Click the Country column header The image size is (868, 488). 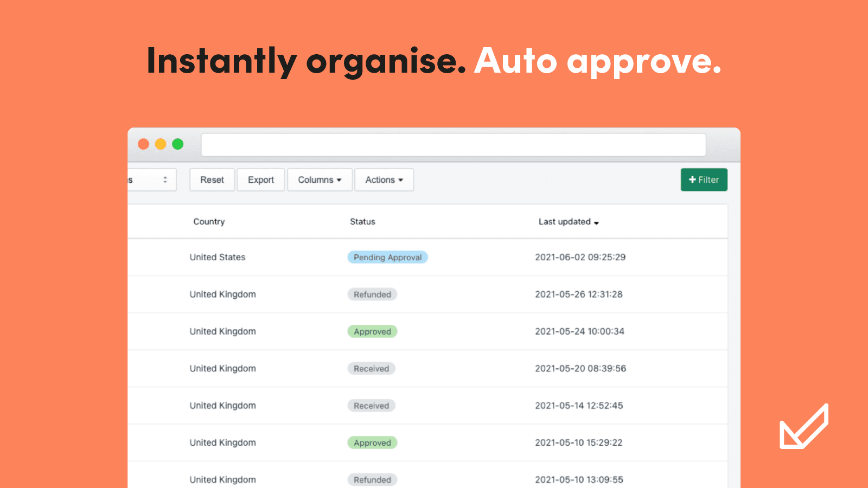[209, 221]
